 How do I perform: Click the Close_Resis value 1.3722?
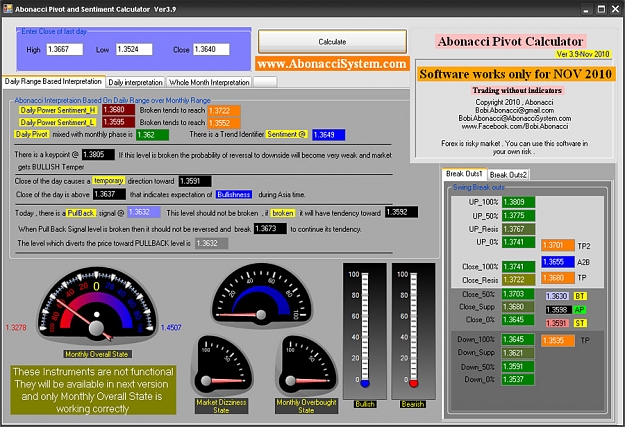coord(518,280)
